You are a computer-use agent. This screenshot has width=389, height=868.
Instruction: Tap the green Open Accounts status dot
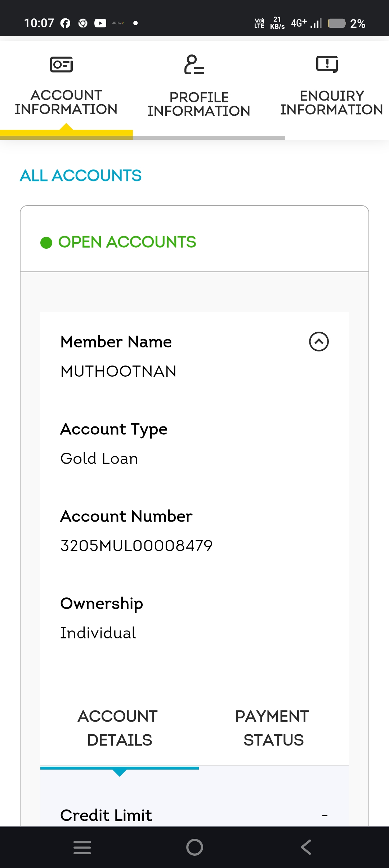(x=46, y=243)
